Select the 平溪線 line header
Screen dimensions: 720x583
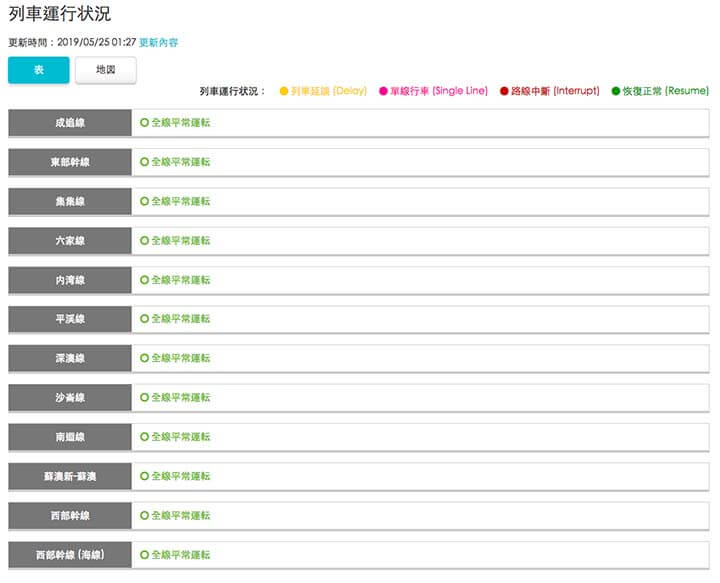tap(70, 319)
